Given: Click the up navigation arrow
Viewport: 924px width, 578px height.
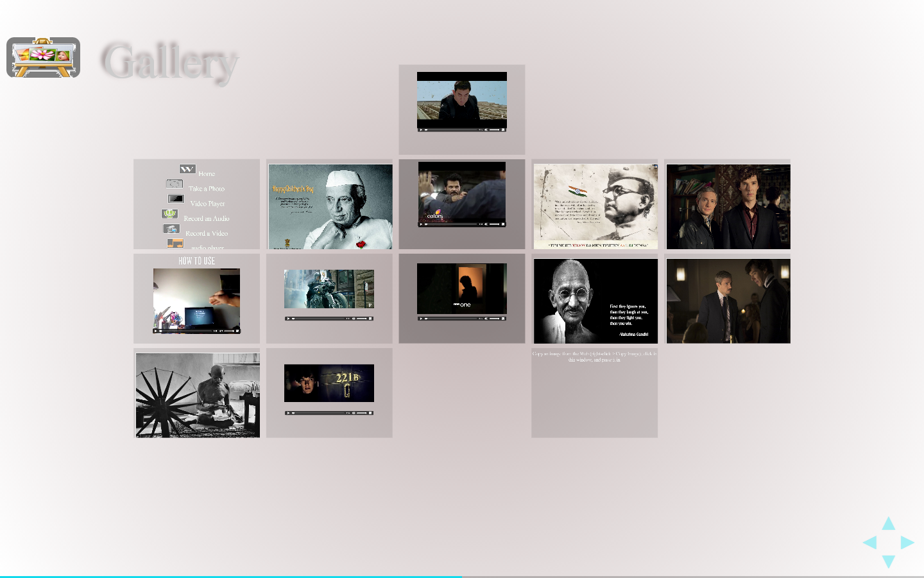Looking at the screenshot, I should tap(889, 523).
